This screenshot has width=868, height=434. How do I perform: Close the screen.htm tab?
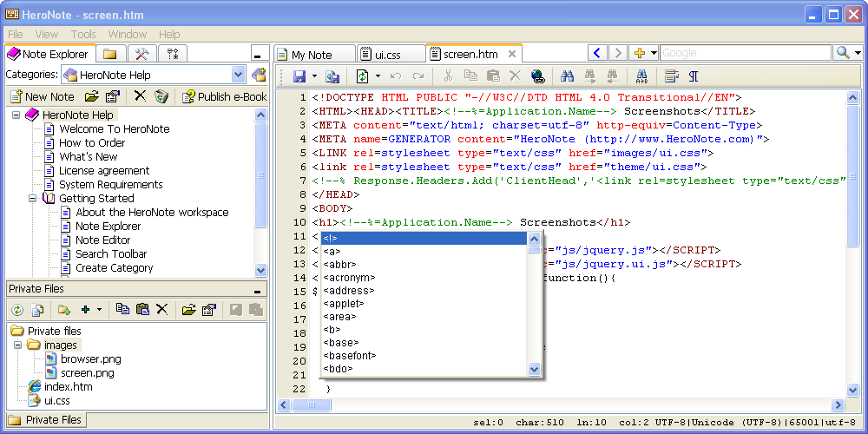(x=512, y=54)
